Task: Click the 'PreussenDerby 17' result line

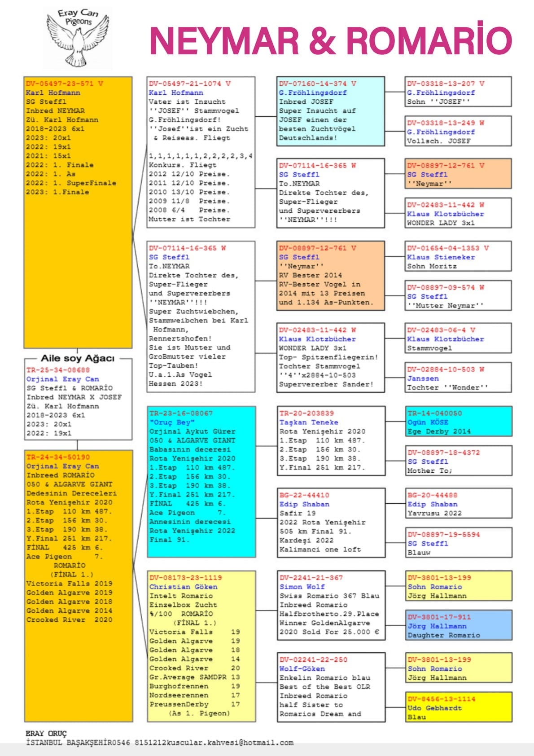Action: 194,704
